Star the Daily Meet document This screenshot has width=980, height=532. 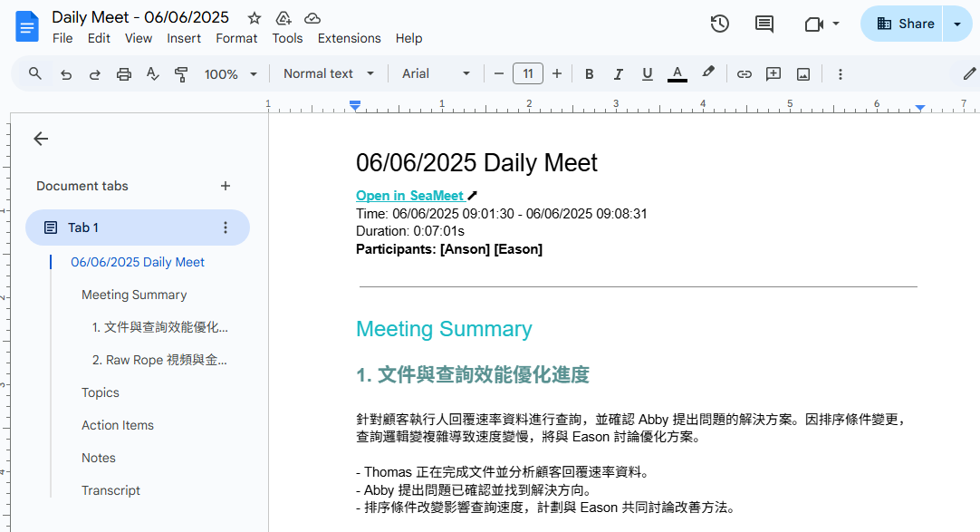254,17
